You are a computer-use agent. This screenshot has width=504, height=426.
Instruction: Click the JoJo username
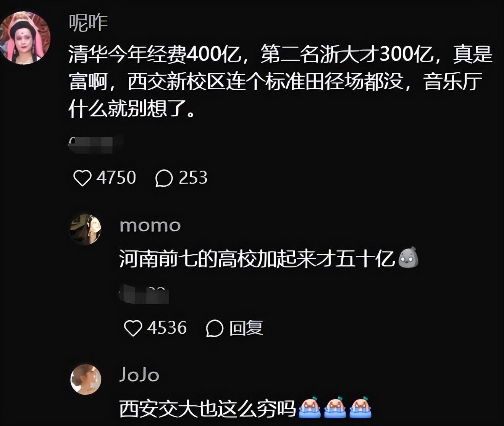click(x=139, y=375)
